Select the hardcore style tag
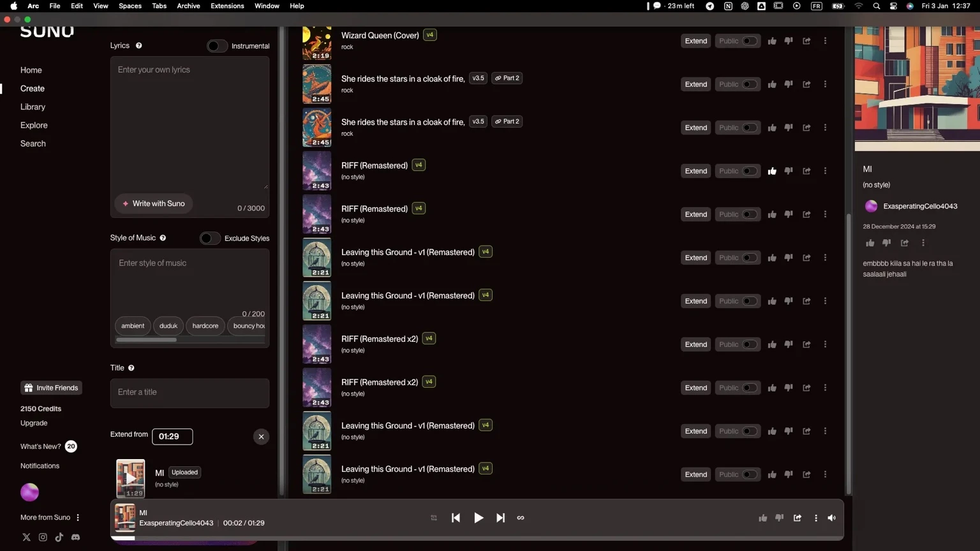The width and height of the screenshot is (980, 551). click(205, 326)
